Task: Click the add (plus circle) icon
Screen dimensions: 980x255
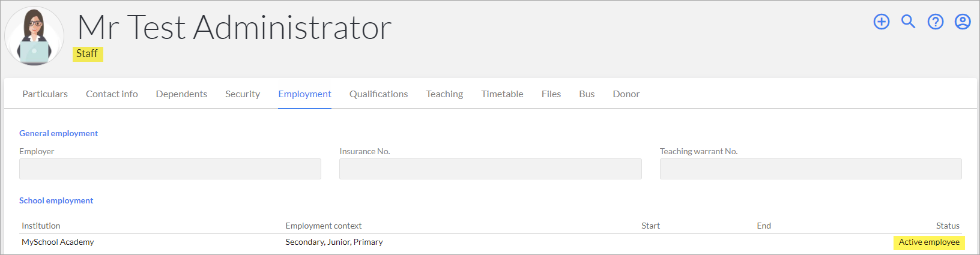Action: point(881,22)
